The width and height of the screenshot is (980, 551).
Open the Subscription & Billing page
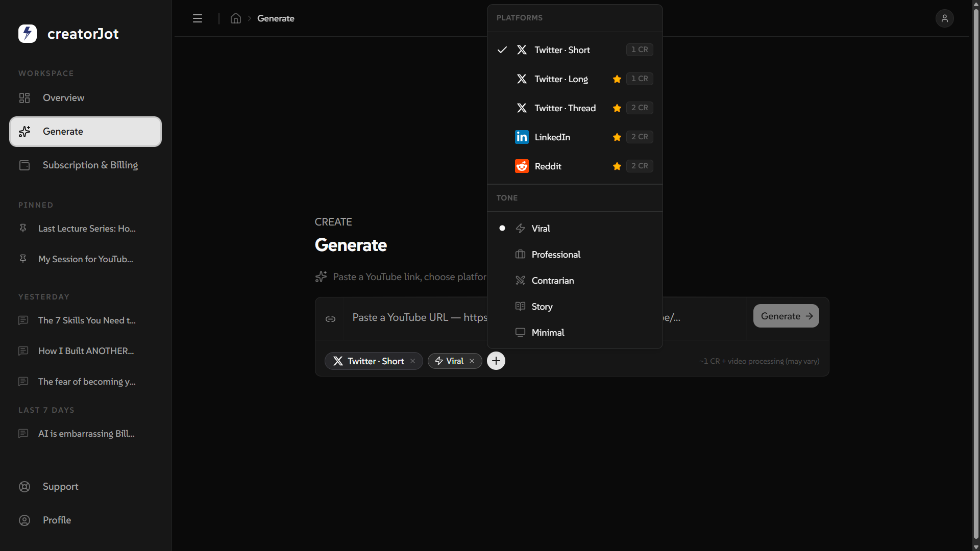90,165
